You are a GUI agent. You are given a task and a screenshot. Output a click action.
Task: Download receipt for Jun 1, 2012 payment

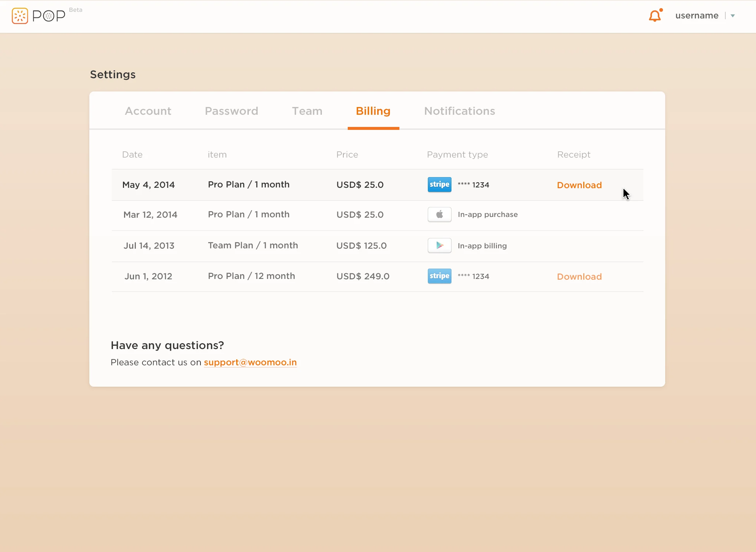579,277
